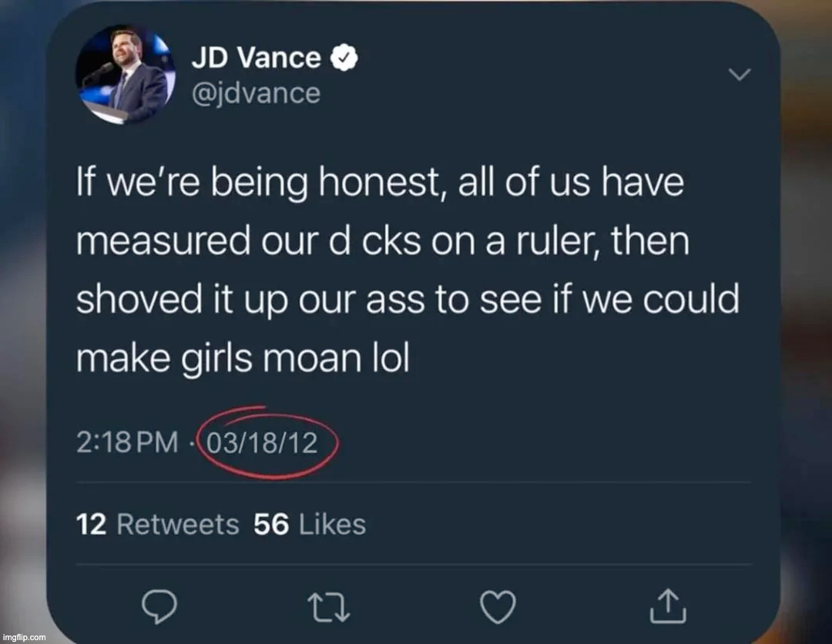Retweet the post using the retweet icon

tap(328, 608)
